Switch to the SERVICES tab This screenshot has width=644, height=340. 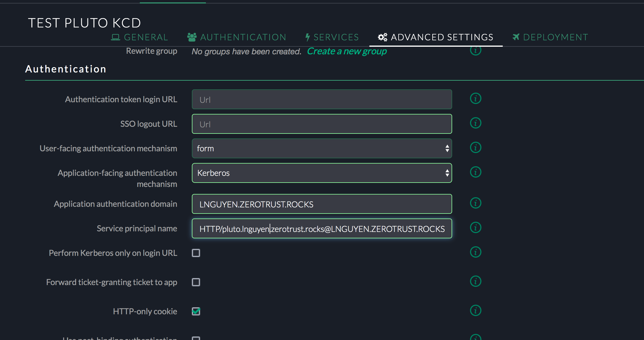tap(336, 37)
